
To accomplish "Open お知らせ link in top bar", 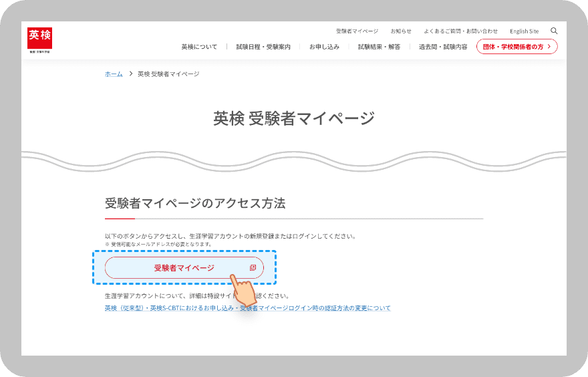I will pos(401,31).
